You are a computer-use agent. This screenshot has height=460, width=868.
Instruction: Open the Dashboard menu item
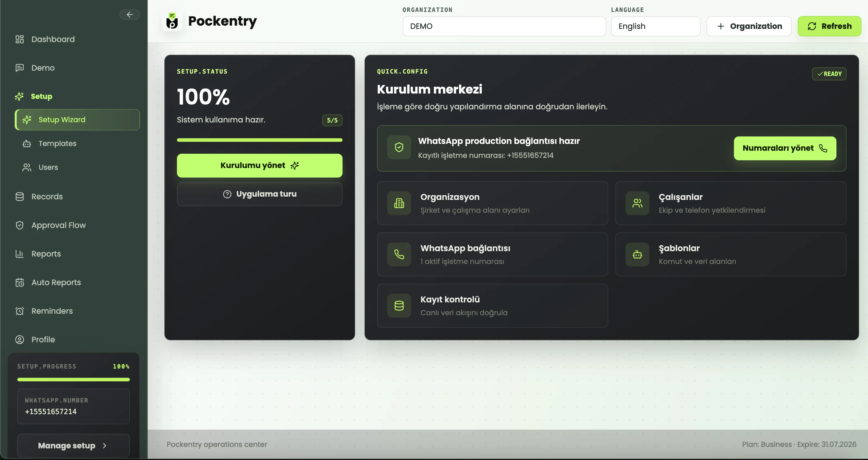point(77,39)
